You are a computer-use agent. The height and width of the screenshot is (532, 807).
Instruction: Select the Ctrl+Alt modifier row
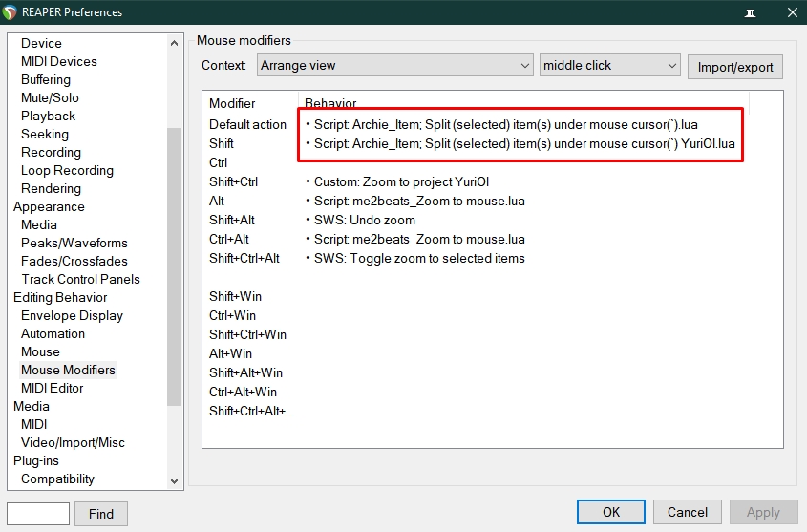(493, 239)
